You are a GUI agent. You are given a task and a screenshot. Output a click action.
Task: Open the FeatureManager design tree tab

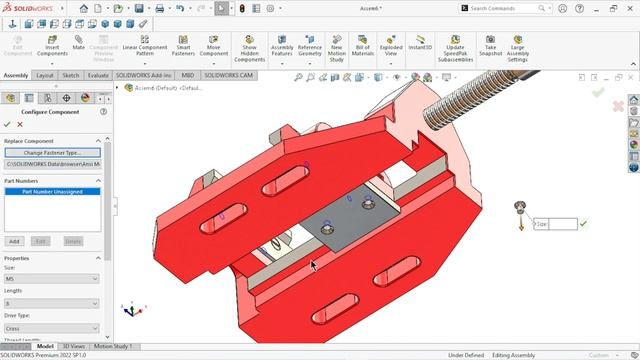pyautogui.click(x=10, y=98)
